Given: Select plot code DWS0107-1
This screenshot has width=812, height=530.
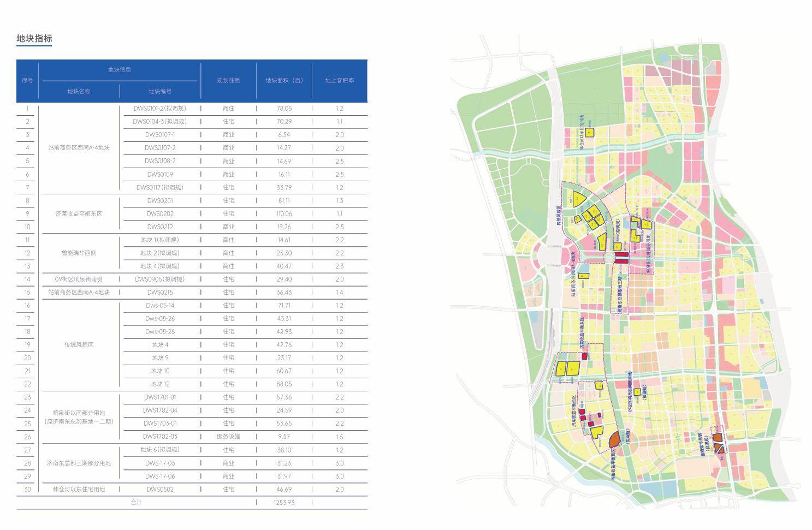Looking at the screenshot, I should (160, 134).
